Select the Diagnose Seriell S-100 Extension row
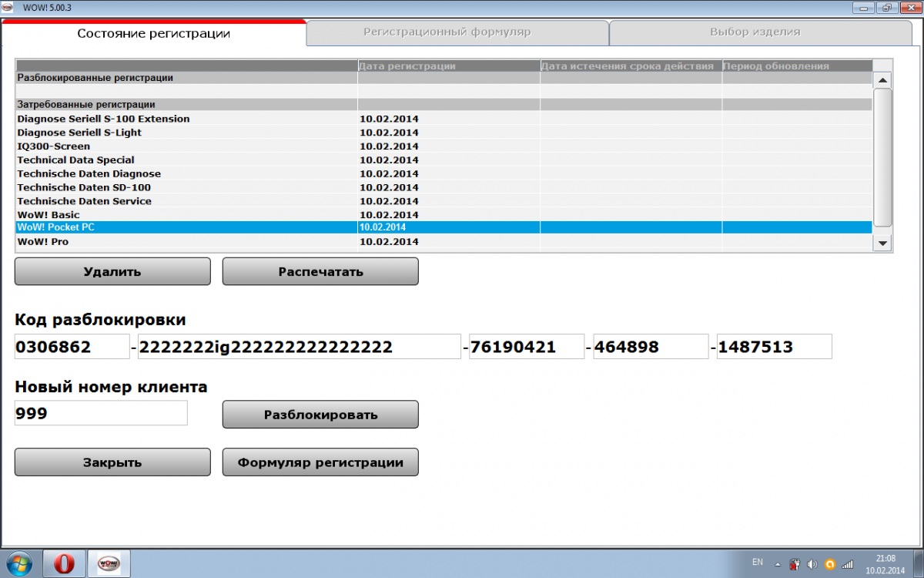Image resolution: width=924 pixels, height=578 pixels. click(444, 119)
